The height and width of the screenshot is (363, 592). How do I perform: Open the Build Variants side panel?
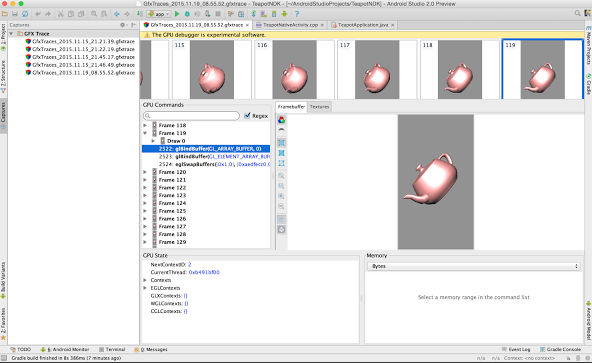[3, 280]
